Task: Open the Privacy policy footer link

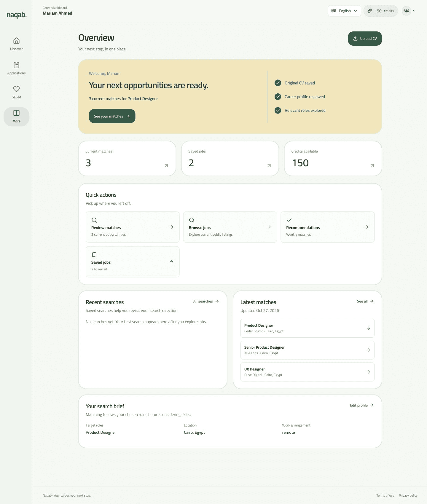Action: pyautogui.click(x=408, y=495)
